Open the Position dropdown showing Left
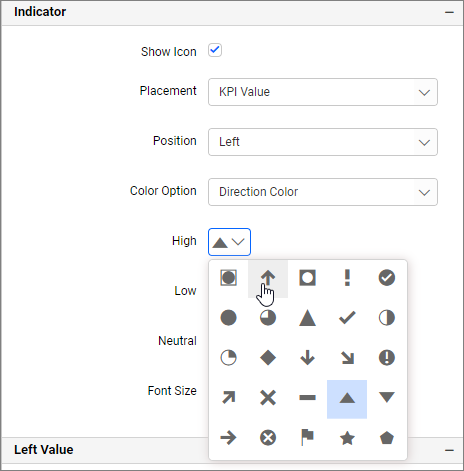The width and height of the screenshot is (464, 471). (x=323, y=142)
